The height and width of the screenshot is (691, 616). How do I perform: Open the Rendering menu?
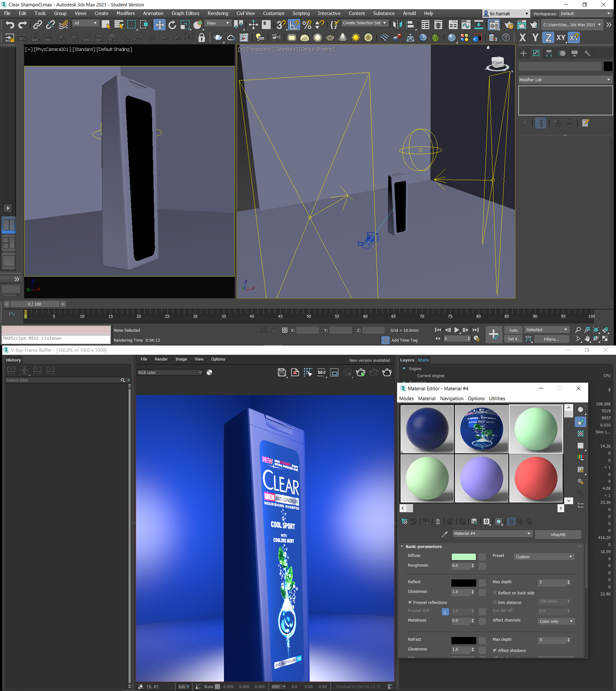click(x=218, y=13)
